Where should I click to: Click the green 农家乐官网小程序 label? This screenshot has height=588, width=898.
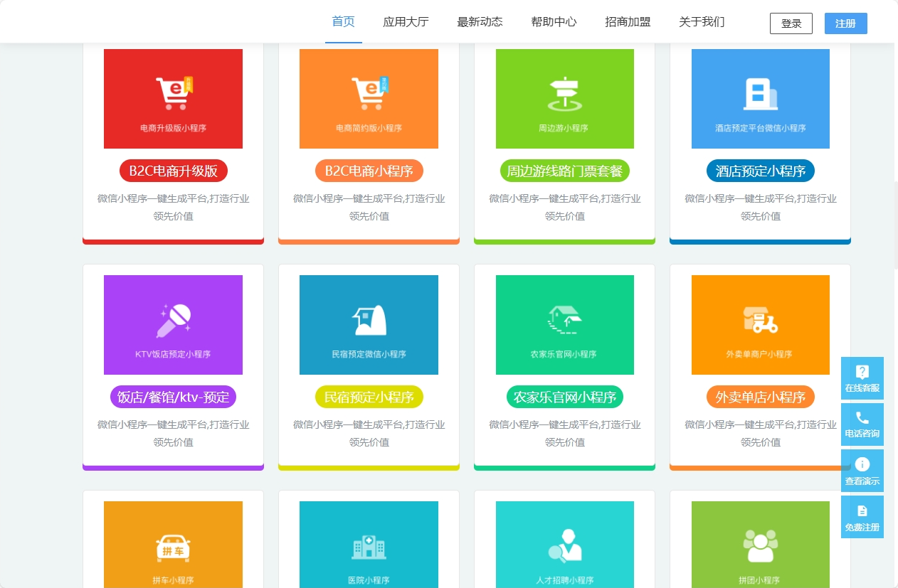pos(565,397)
